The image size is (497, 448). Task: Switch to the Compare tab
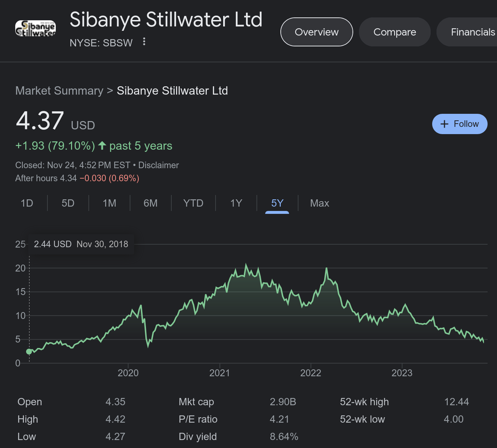(394, 32)
